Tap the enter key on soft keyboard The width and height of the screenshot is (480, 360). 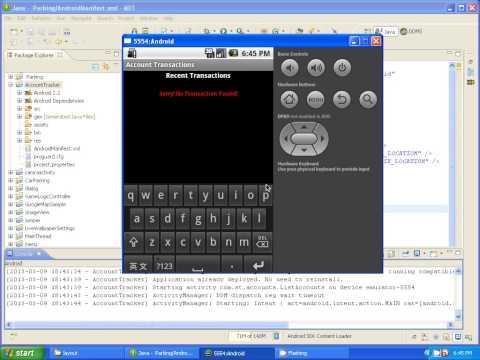tap(259, 265)
